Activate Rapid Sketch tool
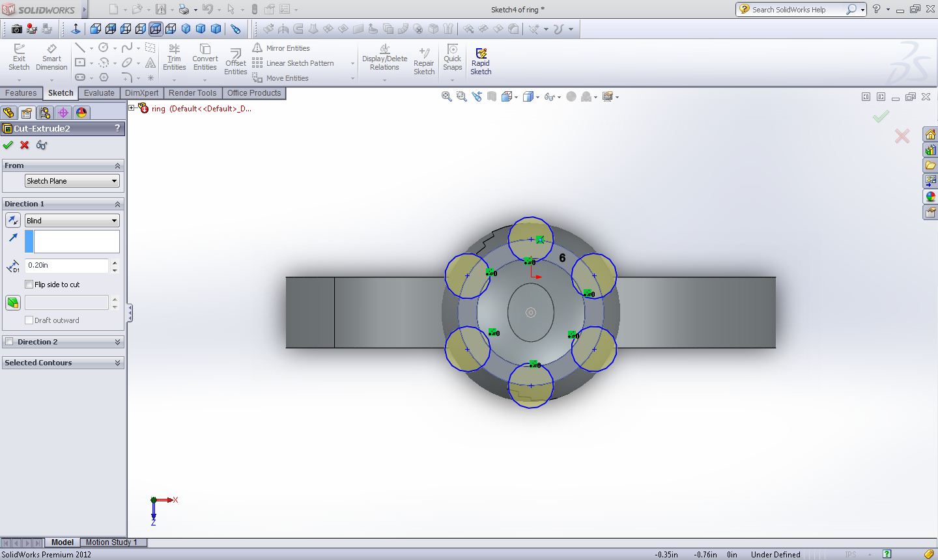The image size is (938, 560). (x=481, y=62)
